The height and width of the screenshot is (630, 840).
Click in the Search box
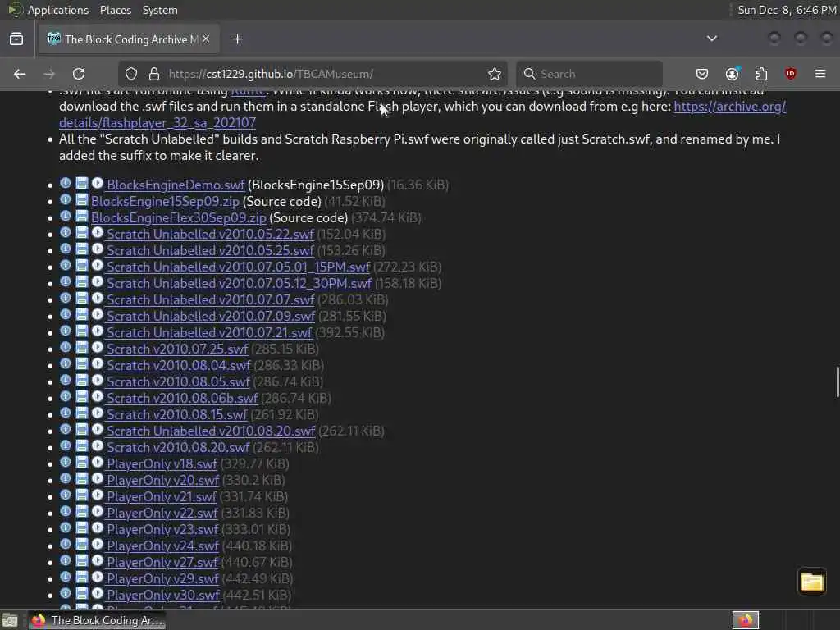[589, 74]
